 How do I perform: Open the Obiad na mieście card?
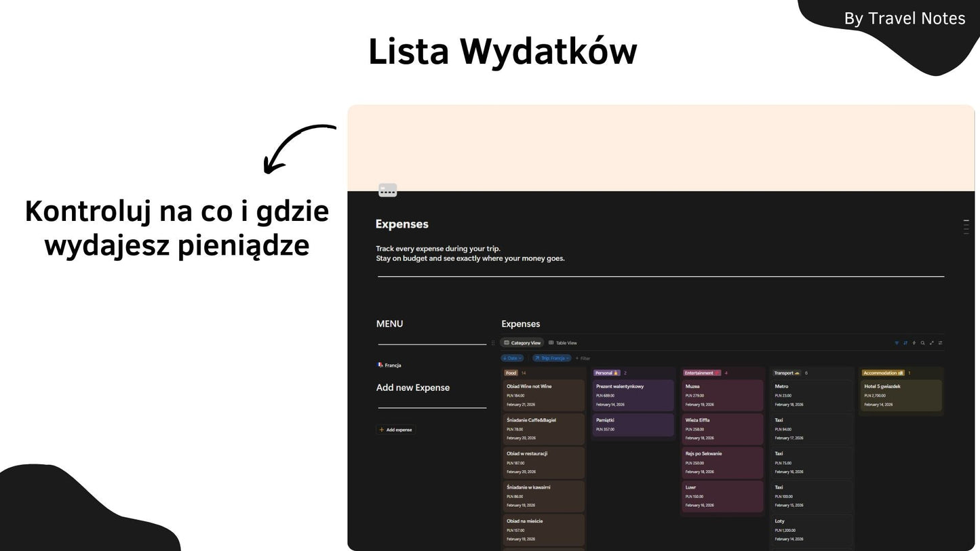[543, 530]
